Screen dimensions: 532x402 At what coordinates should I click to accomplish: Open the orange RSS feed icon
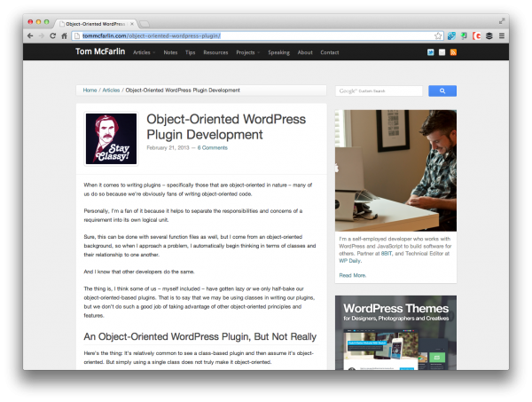tap(453, 52)
